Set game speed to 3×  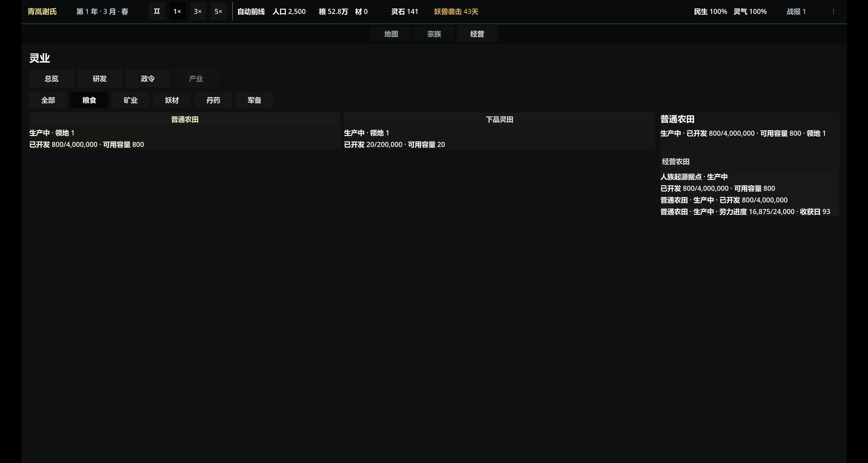[198, 12]
